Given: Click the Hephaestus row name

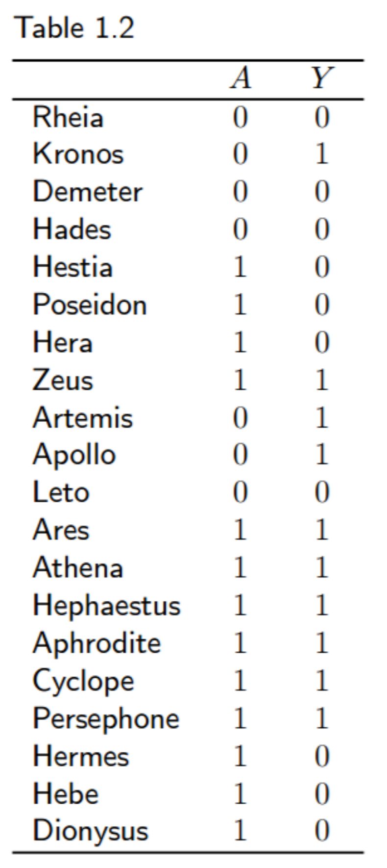Looking at the screenshot, I should (x=106, y=606).
